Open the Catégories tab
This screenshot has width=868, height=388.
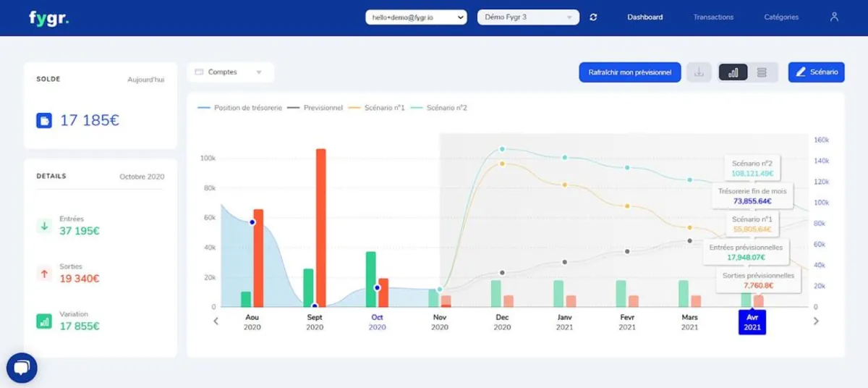(x=781, y=17)
